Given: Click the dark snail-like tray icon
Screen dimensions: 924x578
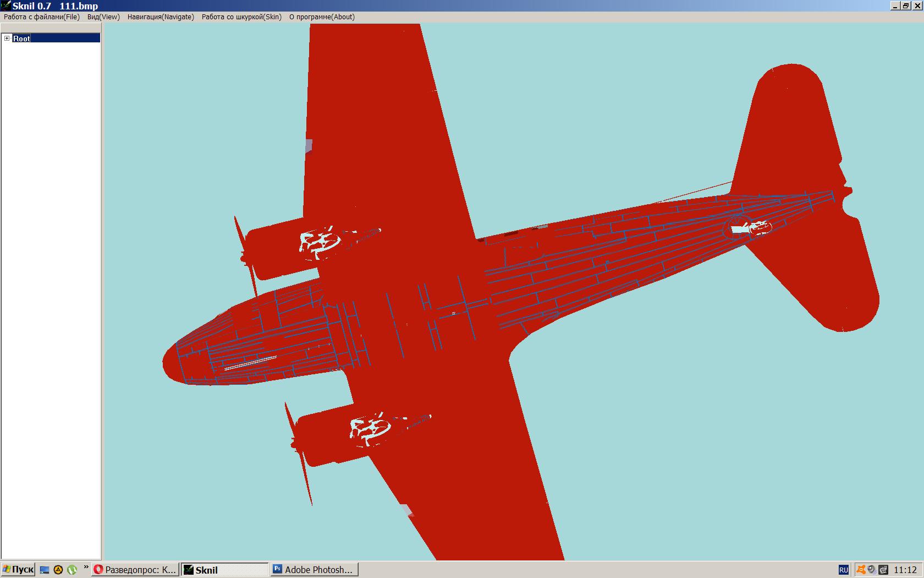Looking at the screenshot, I should 883,570.
